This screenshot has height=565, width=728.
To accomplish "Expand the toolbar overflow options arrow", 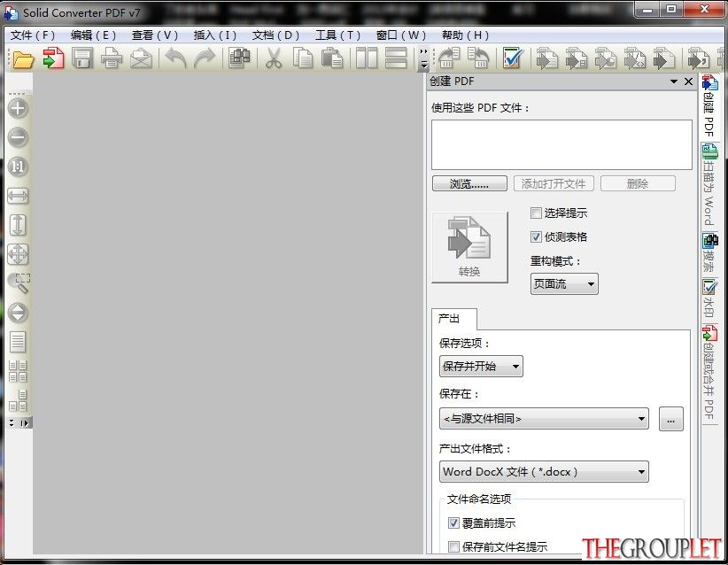I will click(423, 60).
